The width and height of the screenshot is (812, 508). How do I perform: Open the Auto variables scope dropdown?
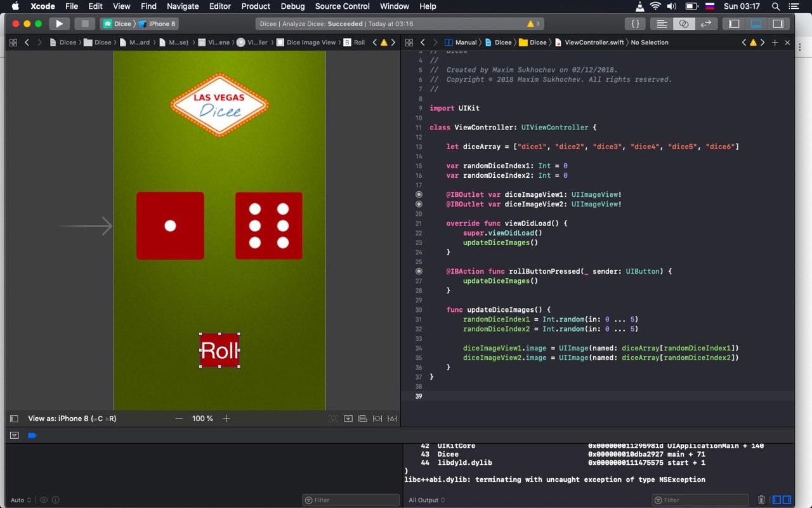[x=22, y=500]
